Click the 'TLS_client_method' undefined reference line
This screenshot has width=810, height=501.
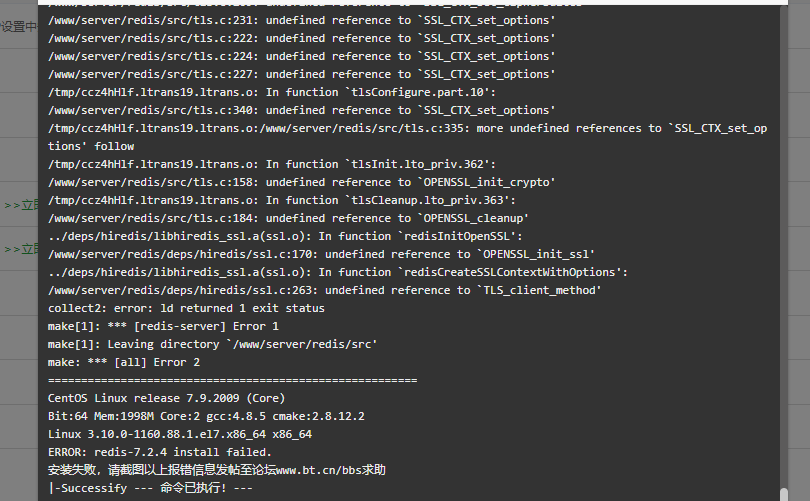[x=324, y=290]
